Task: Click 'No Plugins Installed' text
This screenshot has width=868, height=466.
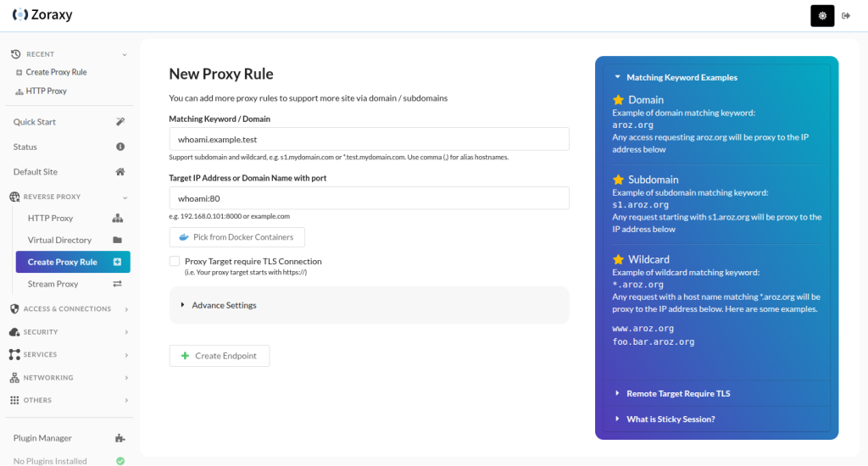Action: [x=50, y=461]
